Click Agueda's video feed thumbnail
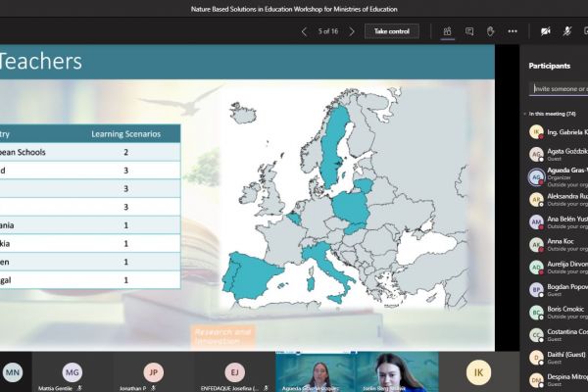Screen dimensions: 588x392 [316, 372]
